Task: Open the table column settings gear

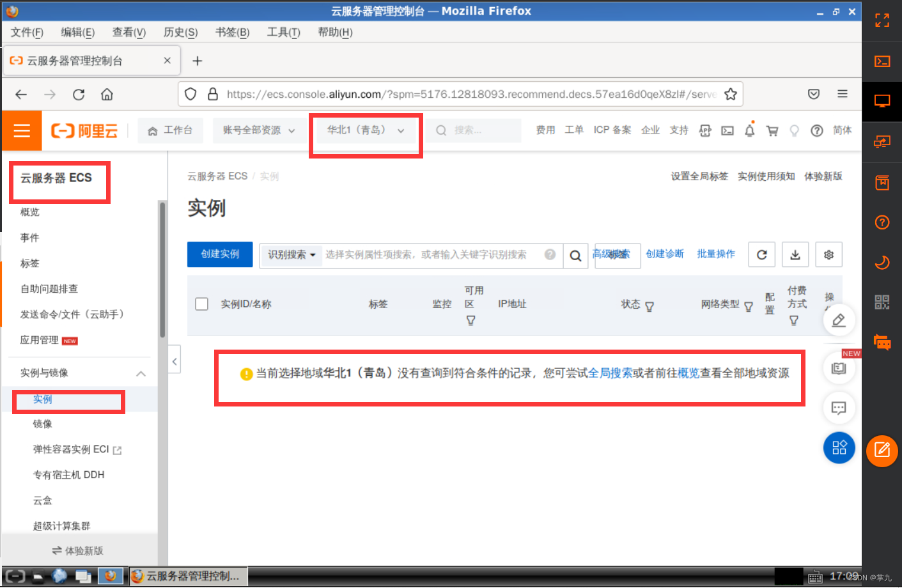Action: pos(829,254)
